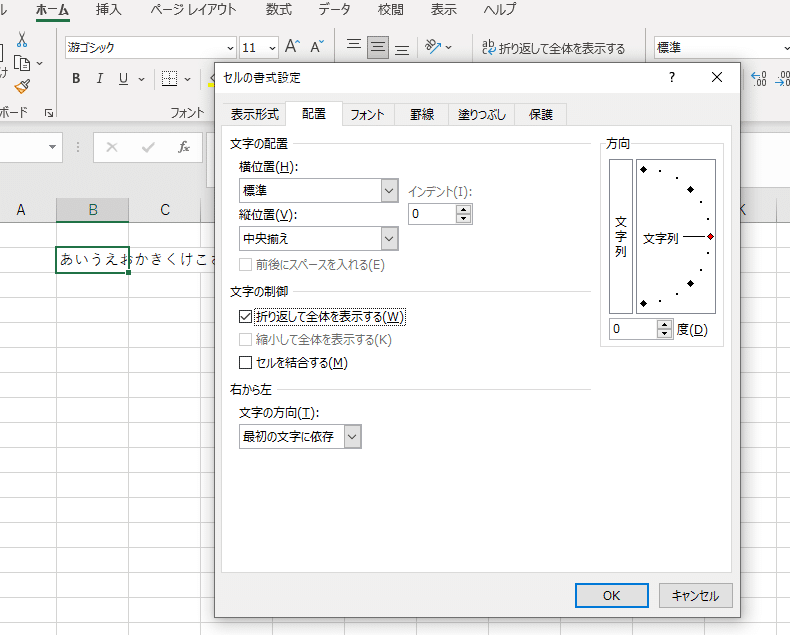Toggle Underline formatting
This screenshot has height=635, width=790.
point(123,79)
